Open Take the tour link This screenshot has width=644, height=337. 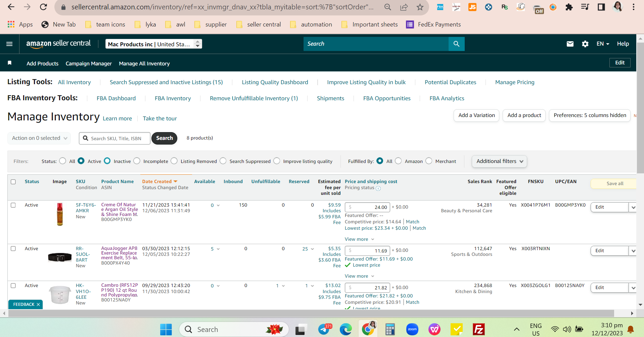[160, 118]
